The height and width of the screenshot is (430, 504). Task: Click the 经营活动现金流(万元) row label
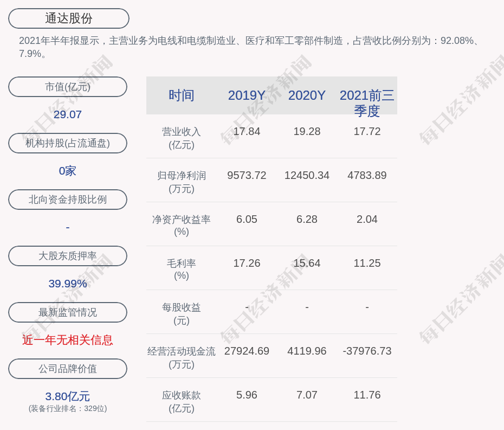[x=182, y=358]
